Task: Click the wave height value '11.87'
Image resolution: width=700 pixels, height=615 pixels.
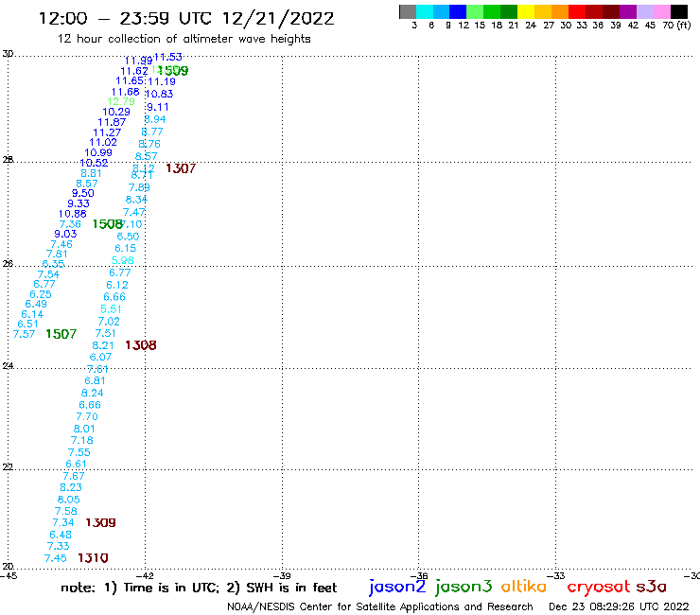Action: [112, 122]
